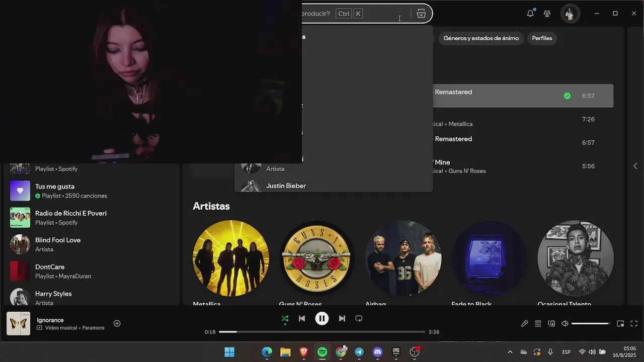Open Airbag artist thumbnail
This screenshot has height=362, width=644.
pos(403,258)
